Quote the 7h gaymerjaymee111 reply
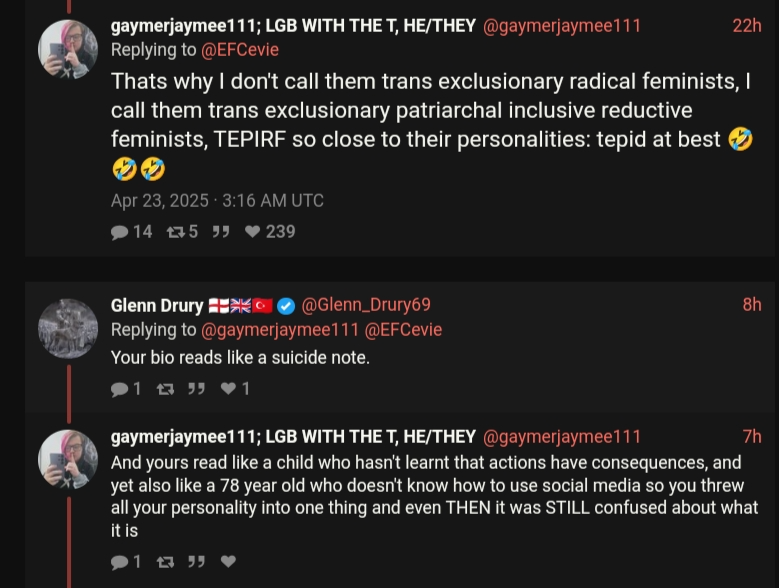Image resolution: width=779 pixels, height=588 pixels. click(x=196, y=562)
